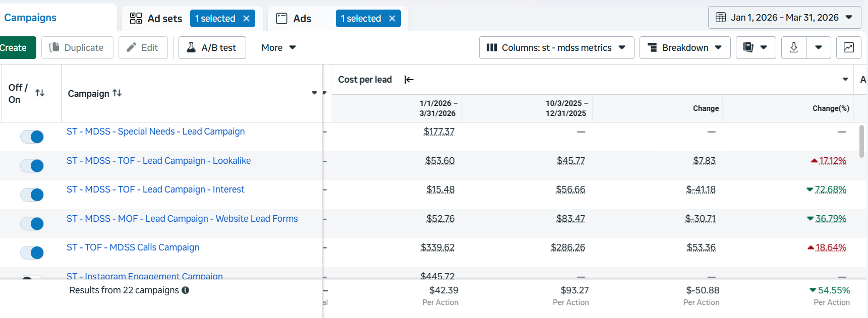The width and height of the screenshot is (868, 318).
Task: Open the date range Jan 1 – Mar 31 dropdown
Action: [x=785, y=18]
